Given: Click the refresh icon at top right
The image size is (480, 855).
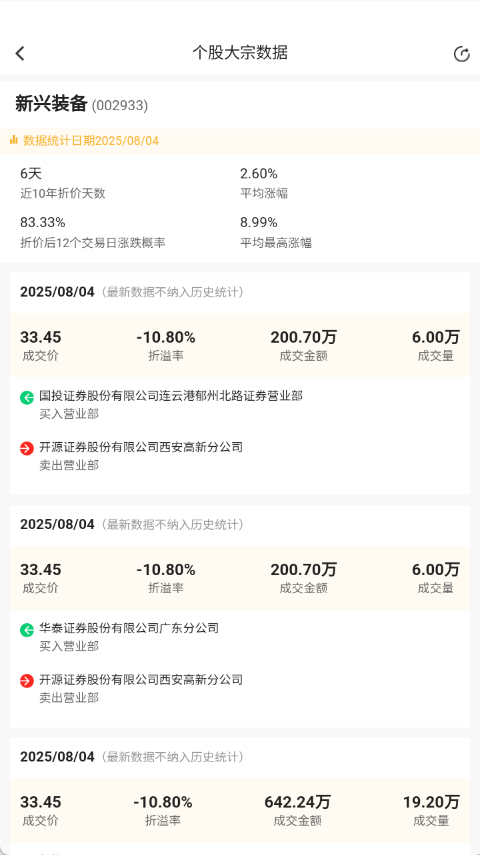Looking at the screenshot, I should [x=461, y=54].
